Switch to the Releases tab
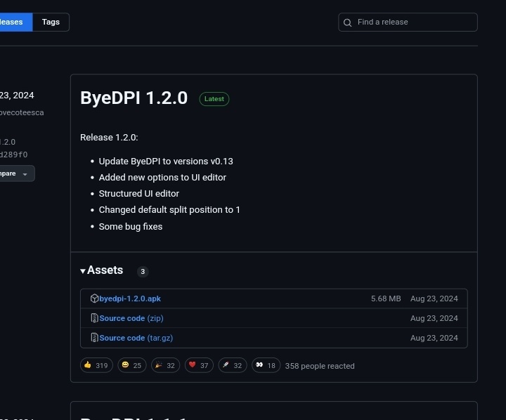506x420 pixels. point(15,22)
